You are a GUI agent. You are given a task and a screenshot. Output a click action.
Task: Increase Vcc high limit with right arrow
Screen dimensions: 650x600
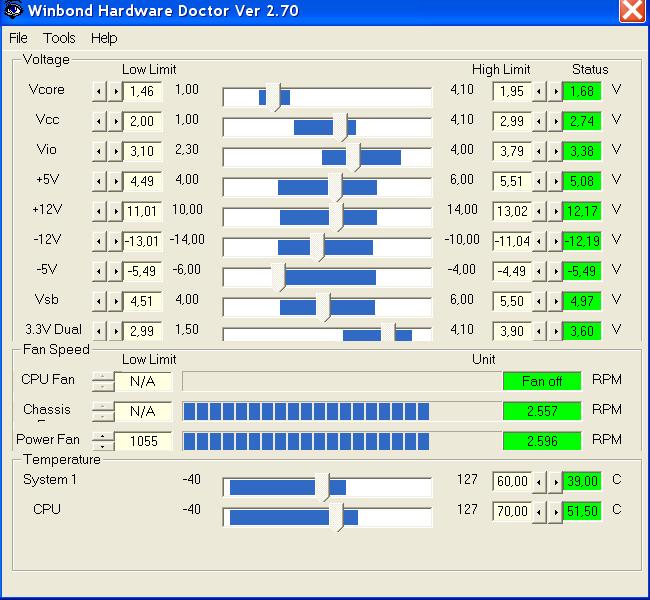[555, 121]
